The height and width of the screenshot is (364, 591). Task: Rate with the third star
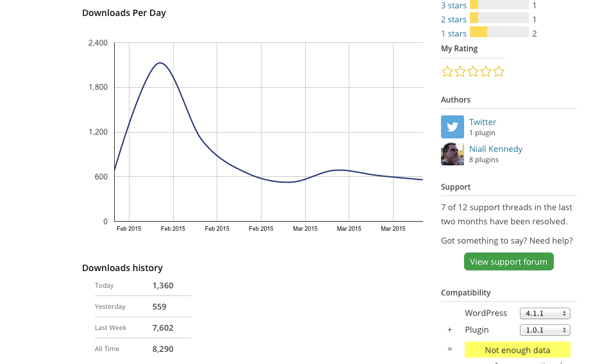(473, 72)
